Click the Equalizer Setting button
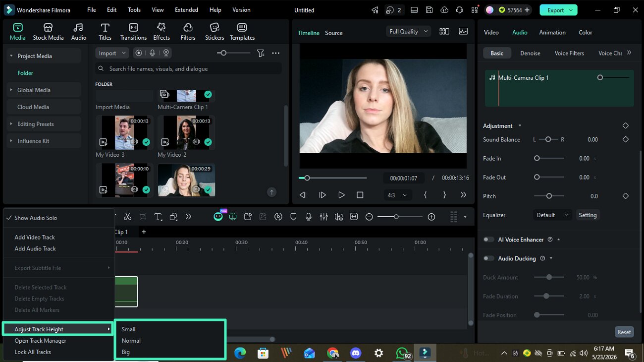The width and height of the screenshot is (644, 362). pos(588,215)
